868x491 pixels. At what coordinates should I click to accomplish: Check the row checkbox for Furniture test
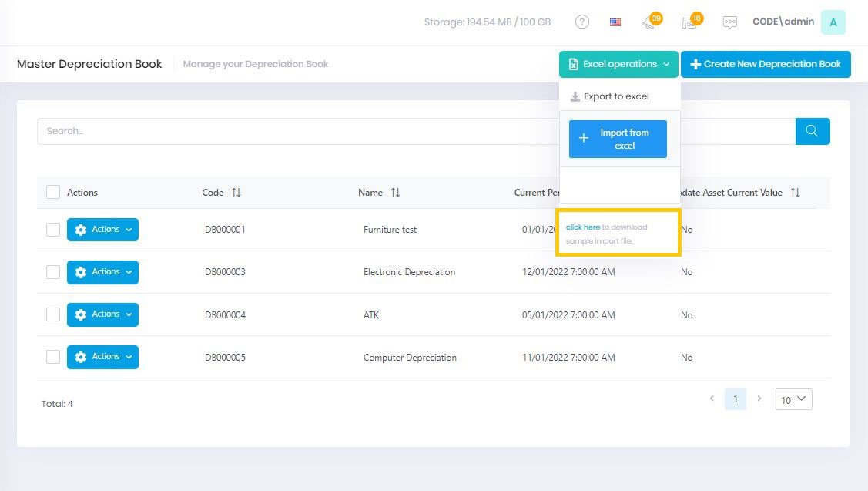pyautogui.click(x=52, y=229)
